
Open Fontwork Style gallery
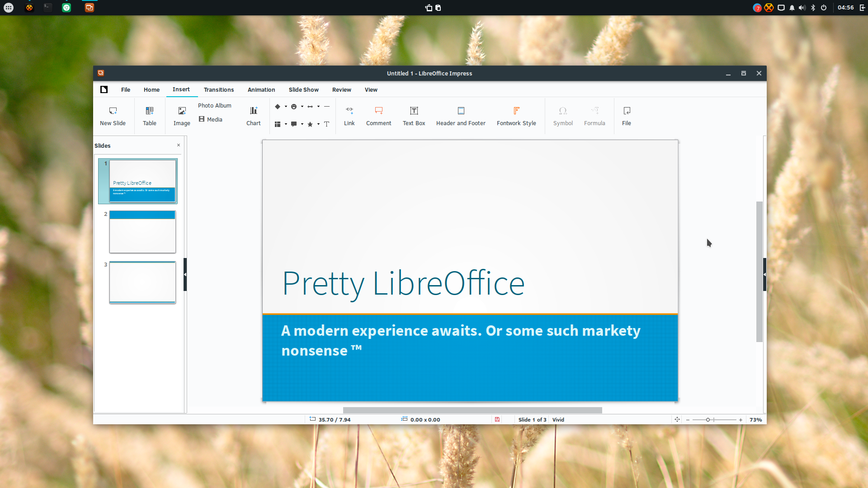[516, 111]
